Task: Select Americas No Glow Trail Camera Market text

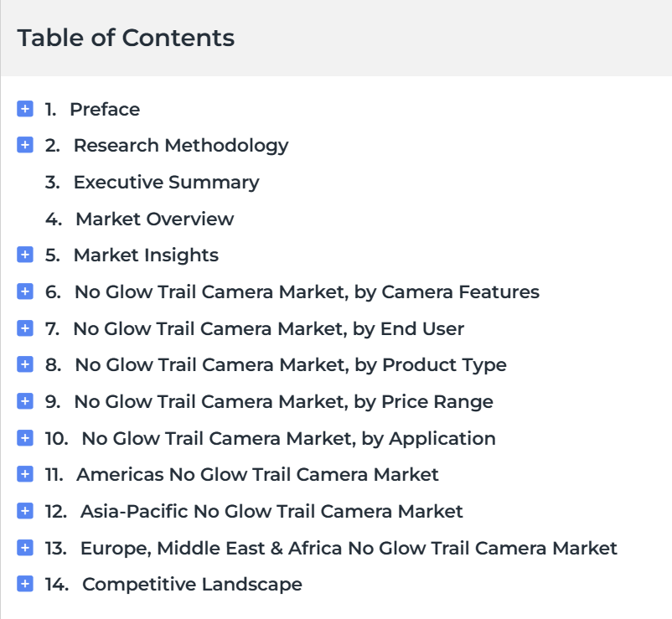Action: point(257,475)
